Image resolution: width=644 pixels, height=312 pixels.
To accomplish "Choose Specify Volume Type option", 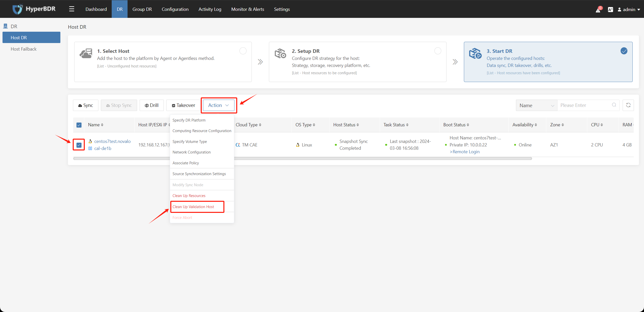I will [202, 142].
